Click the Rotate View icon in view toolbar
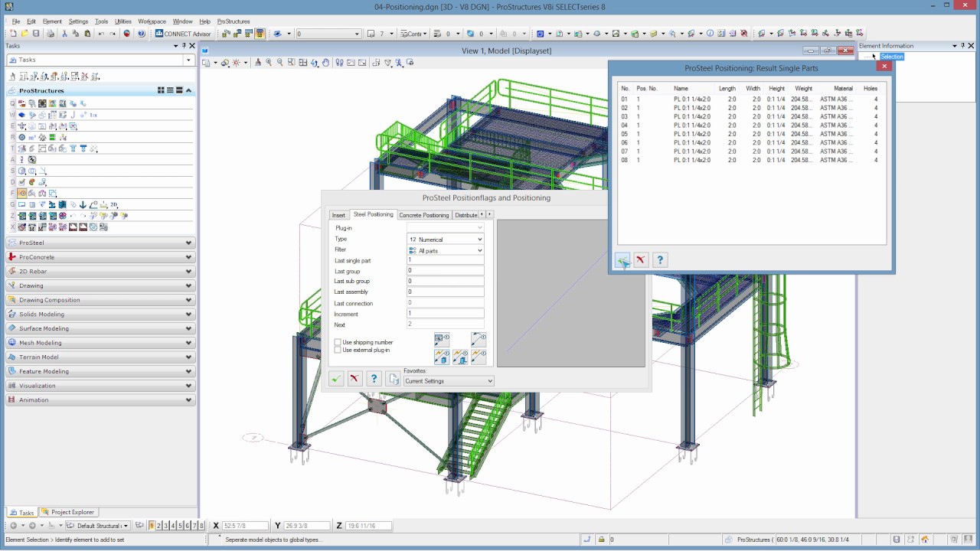 tap(315, 63)
